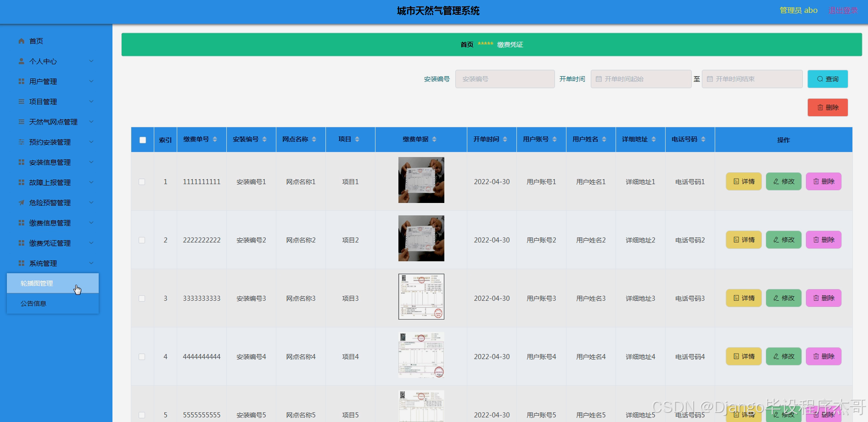
Task: Click the grid icon beside 缴费信息管理
Action: pos(22,223)
